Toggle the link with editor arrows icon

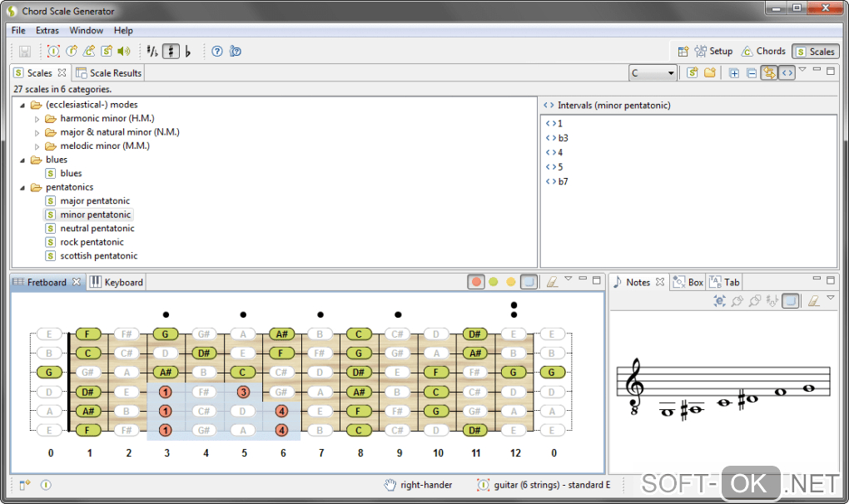(x=769, y=73)
